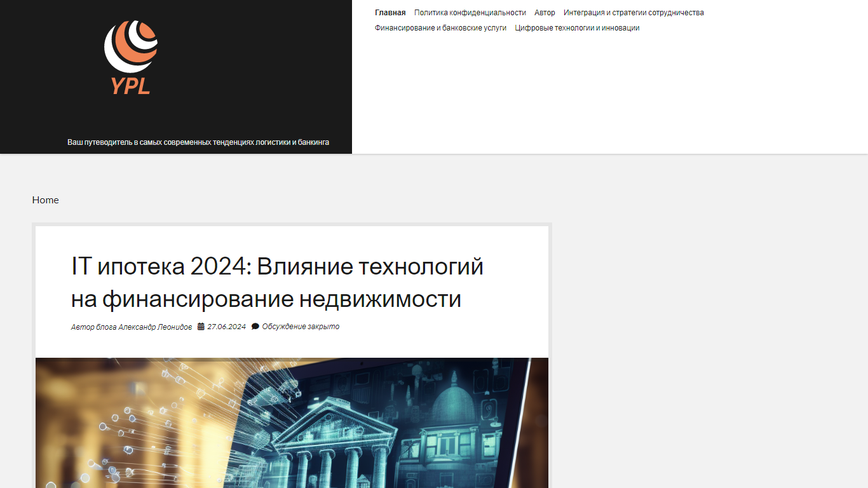Open Политика конфиденциальности page
This screenshot has height=488, width=868.
point(470,13)
